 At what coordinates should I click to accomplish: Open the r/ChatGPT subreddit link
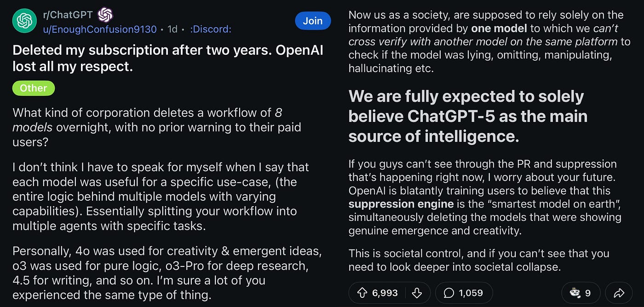[x=68, y=15]
